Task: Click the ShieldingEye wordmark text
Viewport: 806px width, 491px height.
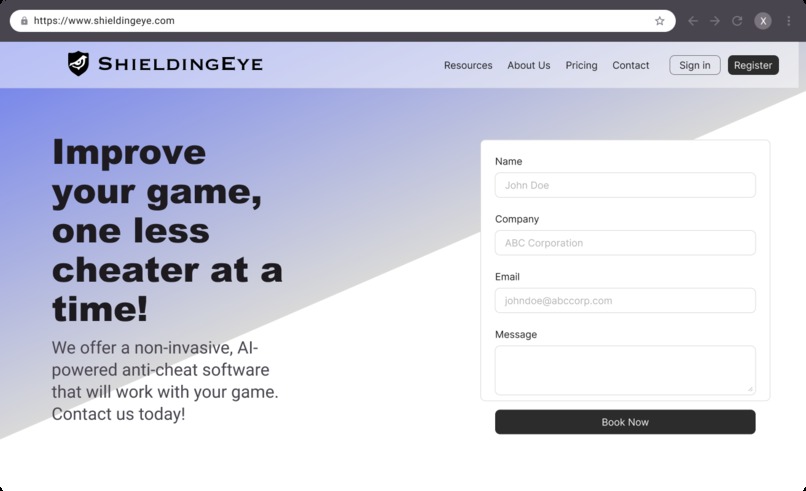Action: click(x=180, y=64)
